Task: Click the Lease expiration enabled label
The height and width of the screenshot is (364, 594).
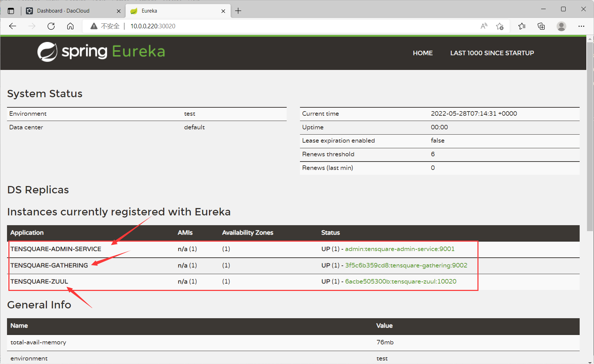Action: pos(338,141)
